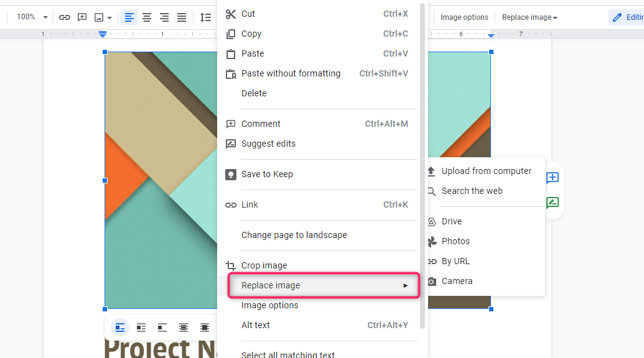Image resolution: width=644 pixels, height=358 pixels.
Task: Click the image's top-left resize handle
Action: 105,52
